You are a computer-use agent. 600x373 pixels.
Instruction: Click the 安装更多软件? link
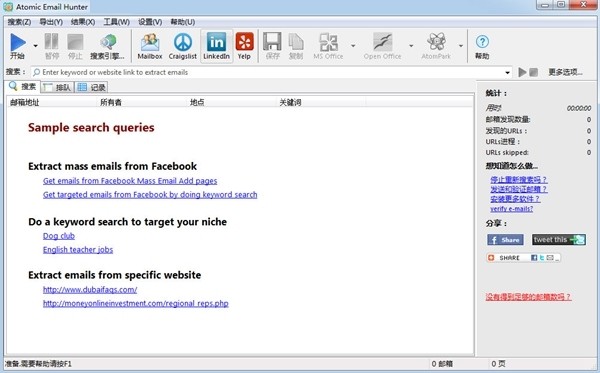[515, 199]
